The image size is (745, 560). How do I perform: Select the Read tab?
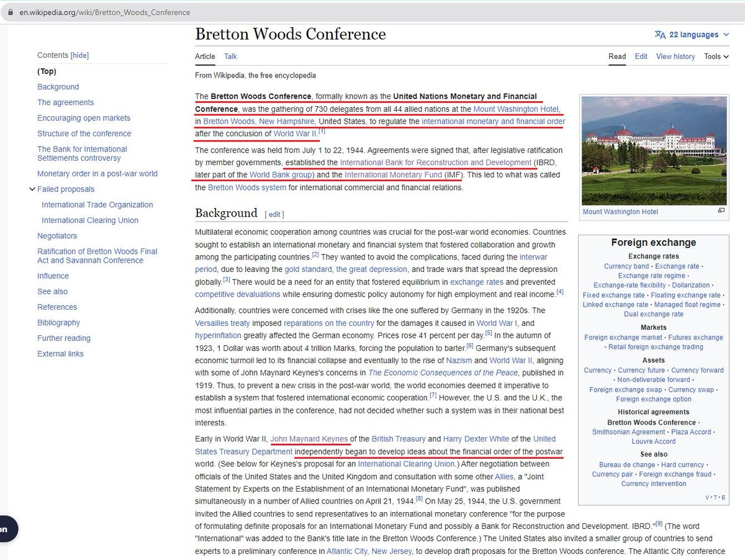(x=617, y=56)
